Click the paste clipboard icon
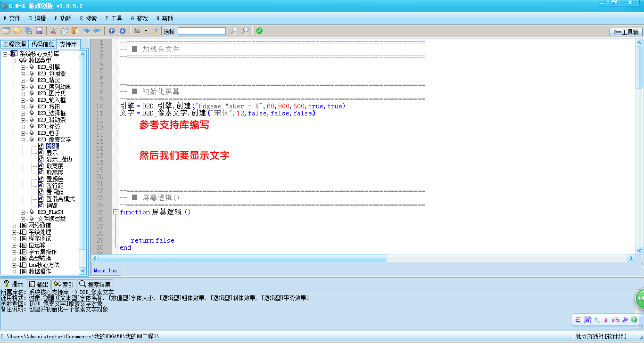 point(75,31)
